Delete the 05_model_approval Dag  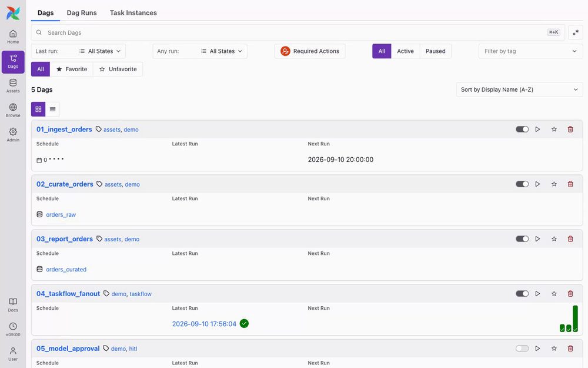click(x=570, y=349)
